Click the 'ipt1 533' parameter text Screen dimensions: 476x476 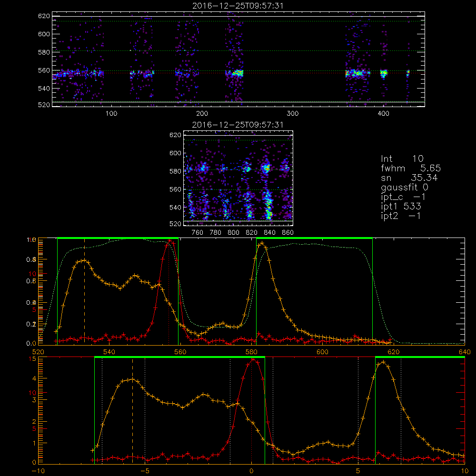click(401, 207)
